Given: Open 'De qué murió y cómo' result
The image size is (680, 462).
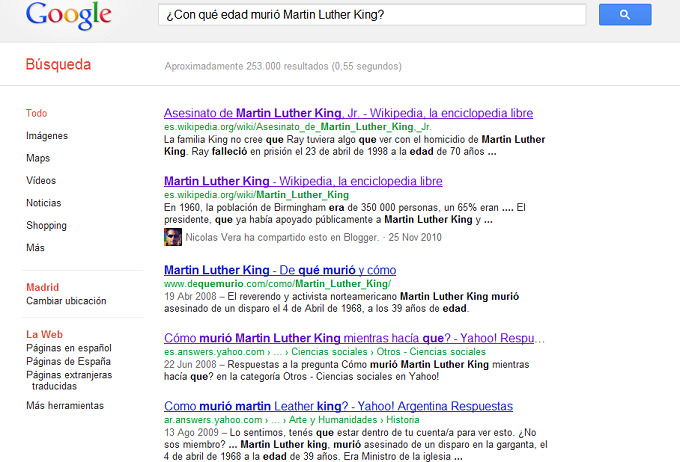Looking at the screenshot, I should pyautogui.click(x=280, y=270).
